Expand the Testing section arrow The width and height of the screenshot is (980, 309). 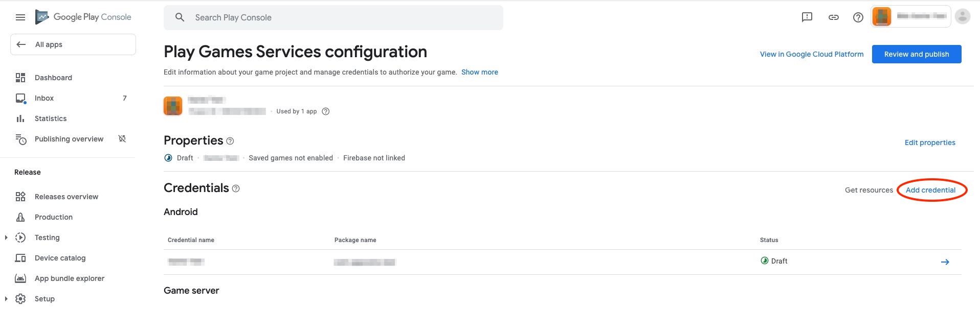[x=6, y=237]
